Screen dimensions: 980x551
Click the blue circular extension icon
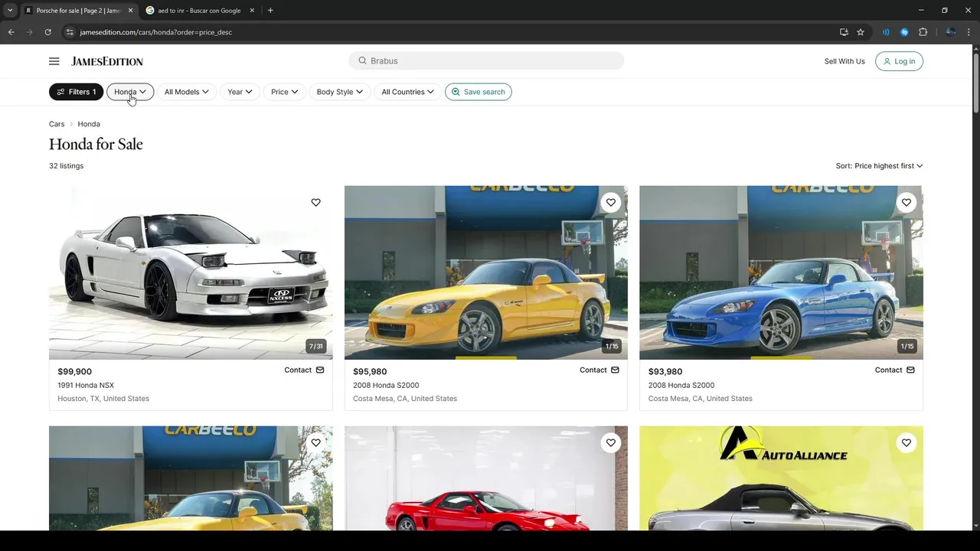pyautogui.click(x=904, y=32)
